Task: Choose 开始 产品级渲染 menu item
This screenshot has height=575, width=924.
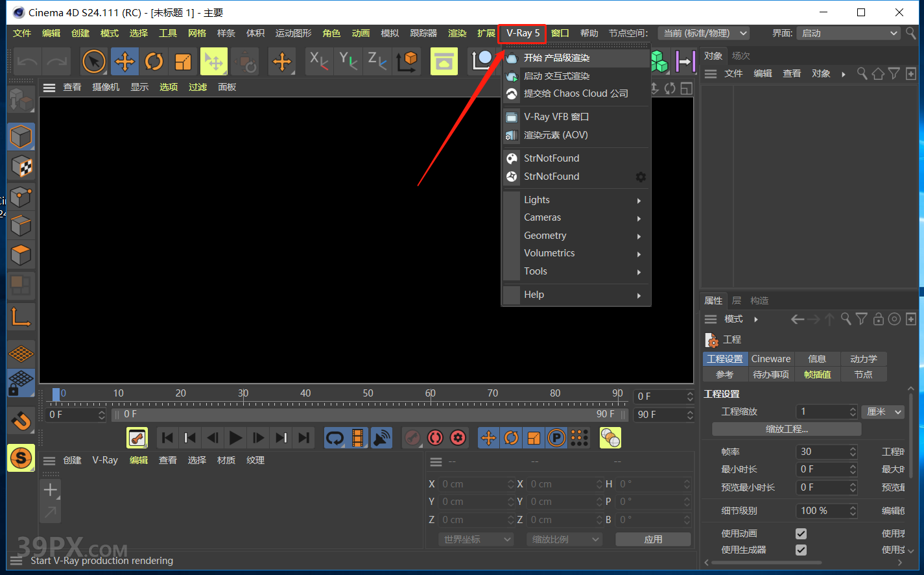Action: click(x=576, y=58)
